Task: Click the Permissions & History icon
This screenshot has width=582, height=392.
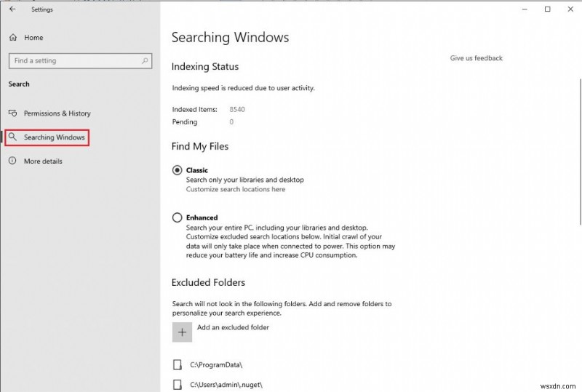Action: pos(13,113)
